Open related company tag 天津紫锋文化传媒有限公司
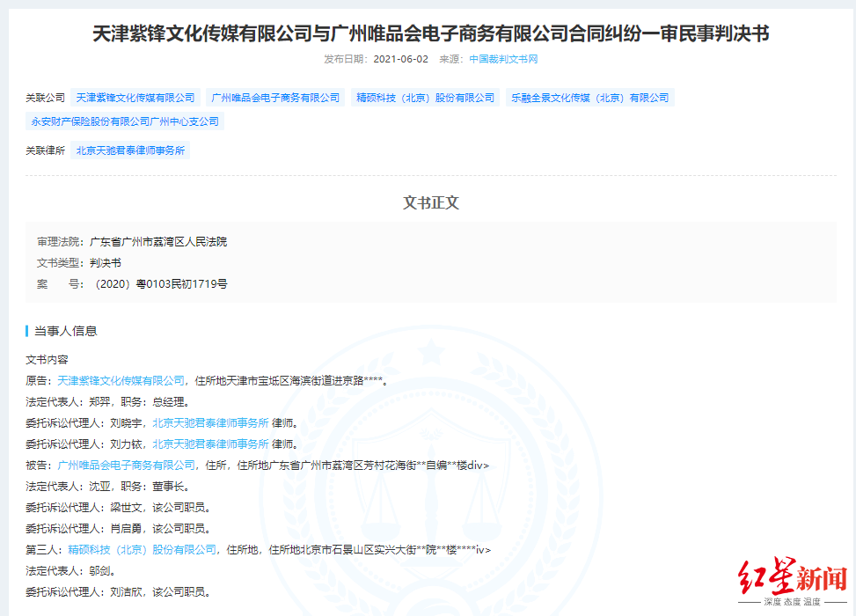Viewport: 856px width, 616px height. click(x=135, y=98)
